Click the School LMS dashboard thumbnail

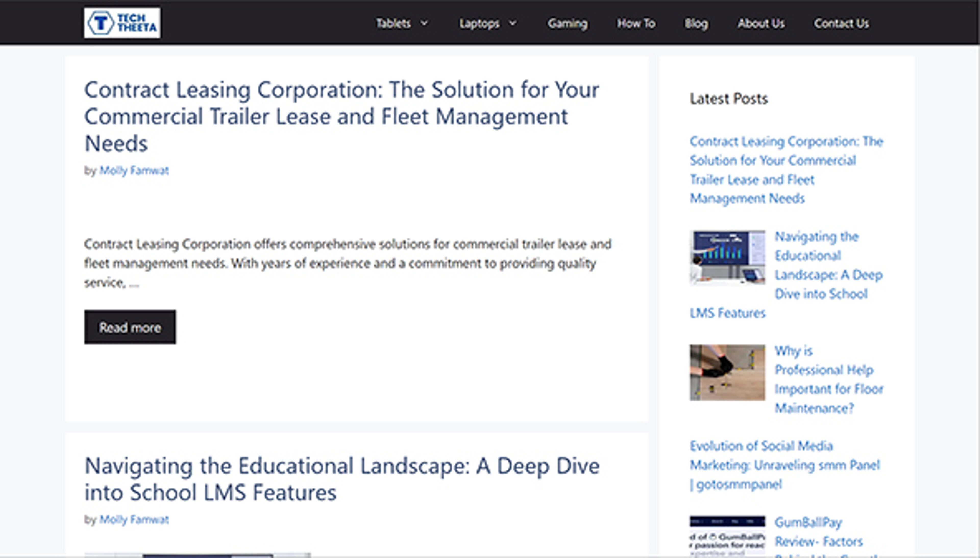(727, 257)
